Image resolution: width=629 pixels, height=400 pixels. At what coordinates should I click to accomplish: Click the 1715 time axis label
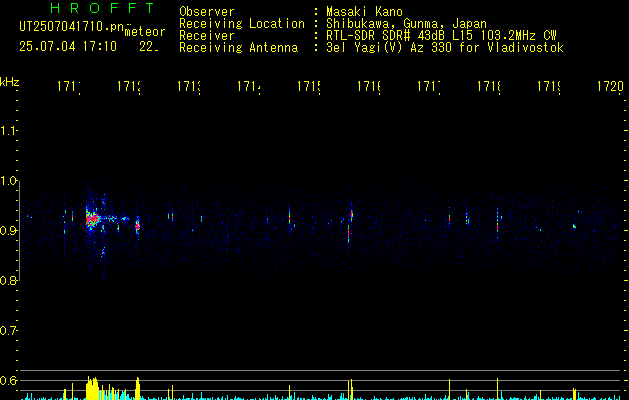[x=308, y=86]
